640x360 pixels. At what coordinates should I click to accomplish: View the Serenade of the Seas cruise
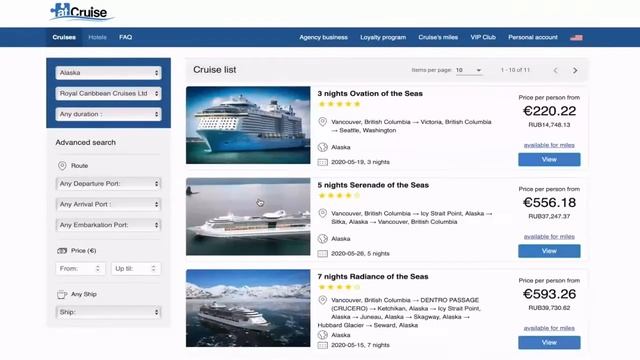[549, 251]
